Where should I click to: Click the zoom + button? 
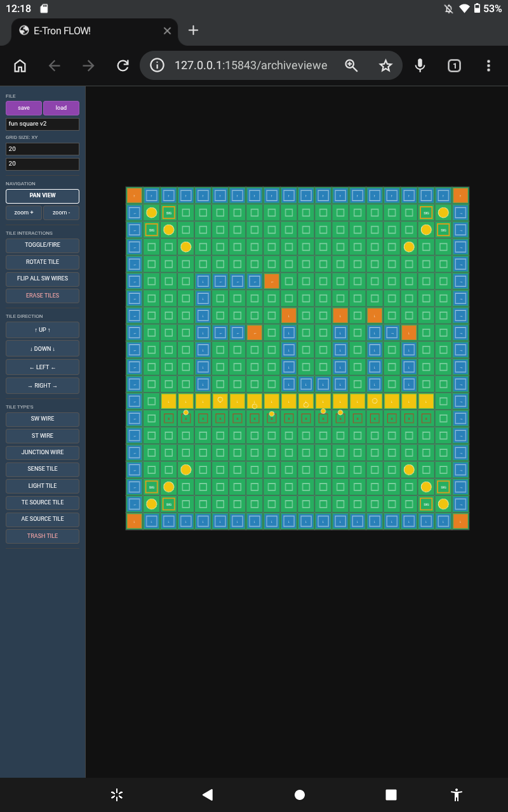[23, 213]
